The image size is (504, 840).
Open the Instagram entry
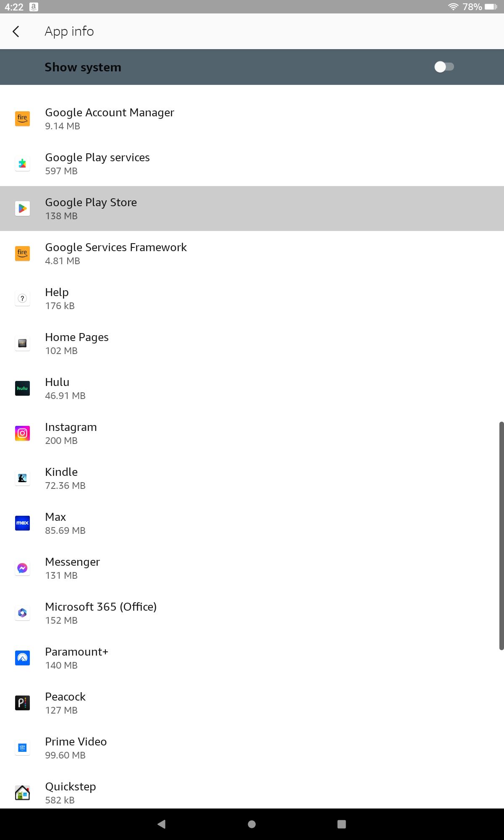tap(252, 433)
